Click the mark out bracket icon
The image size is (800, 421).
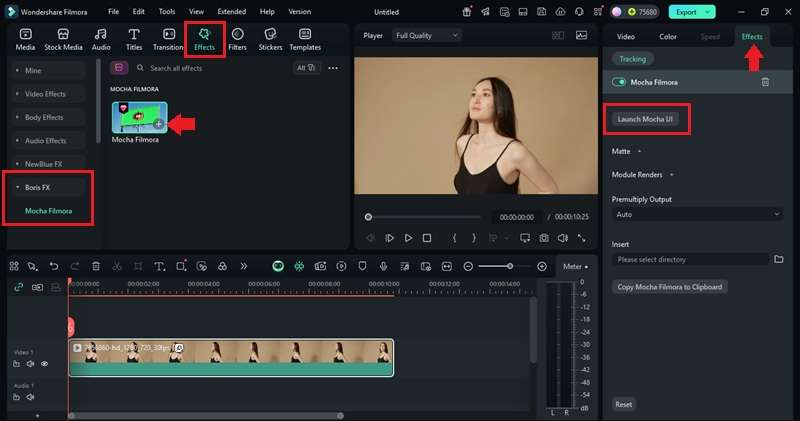coord(474,238)
